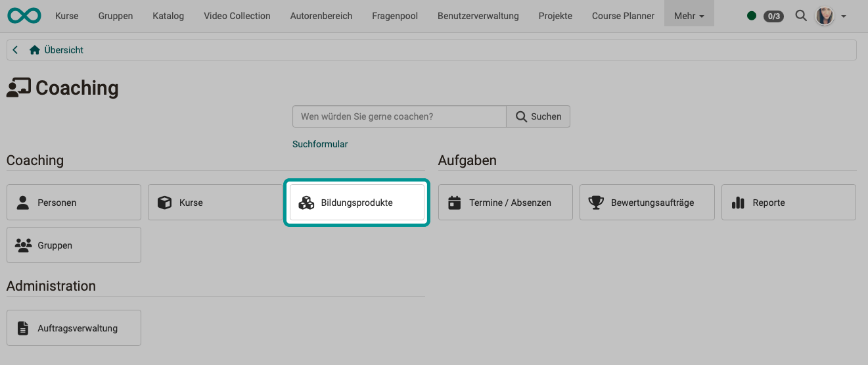This screenshot has height=365, width=868.
Task: Open Bewertungsaufträge trophy tile
Action: point(647,203)
